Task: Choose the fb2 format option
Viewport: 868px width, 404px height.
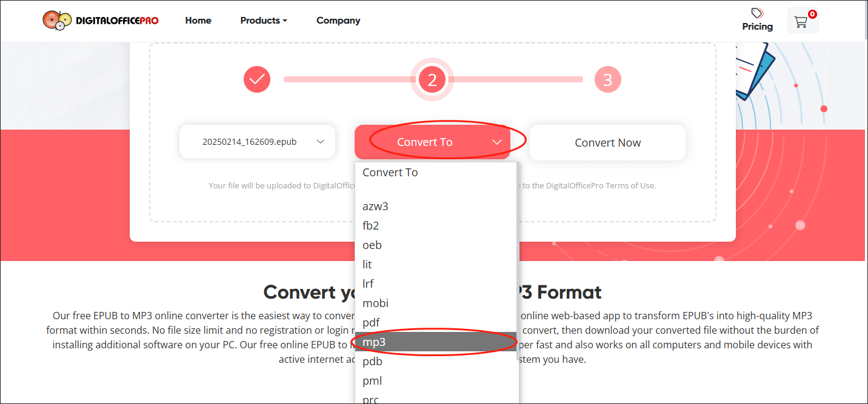Action: click(371, 226)
